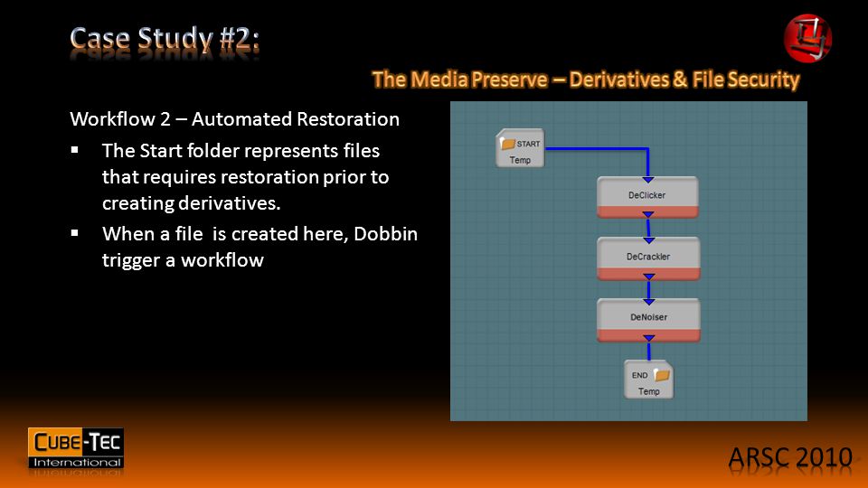
Task: Click the DeCrackler output connector arrow
Action: click(x=649, y=277)
